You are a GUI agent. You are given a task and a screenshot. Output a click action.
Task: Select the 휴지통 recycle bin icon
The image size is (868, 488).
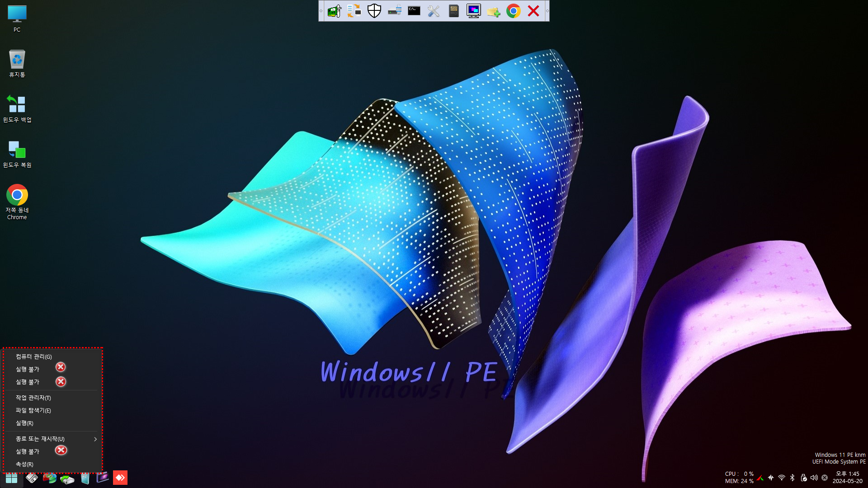point(17,64)
